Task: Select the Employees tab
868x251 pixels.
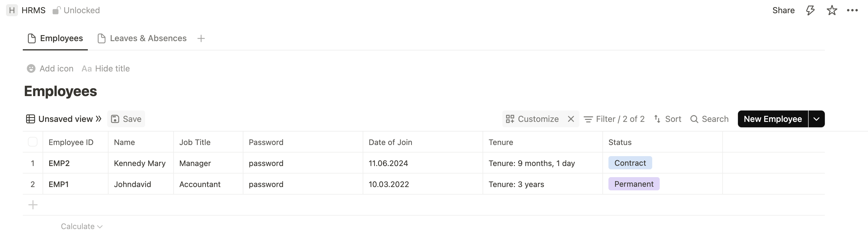Action: [x=55, y=38]
